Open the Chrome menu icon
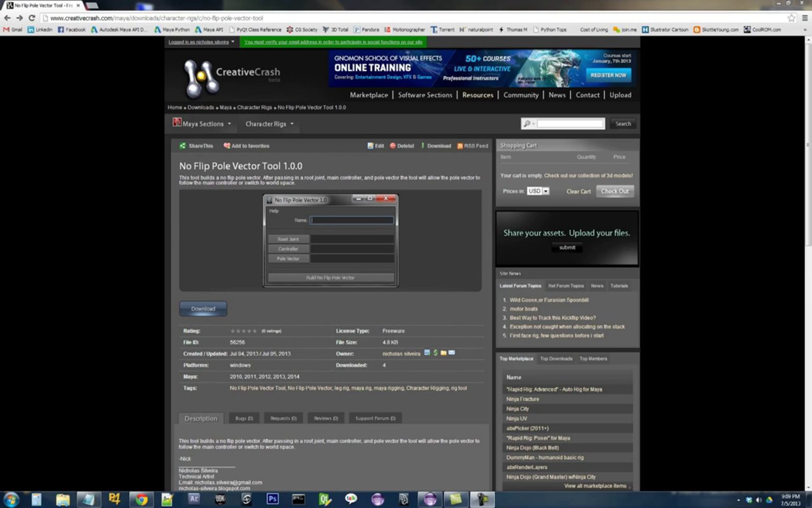 (x=805, y=18)
